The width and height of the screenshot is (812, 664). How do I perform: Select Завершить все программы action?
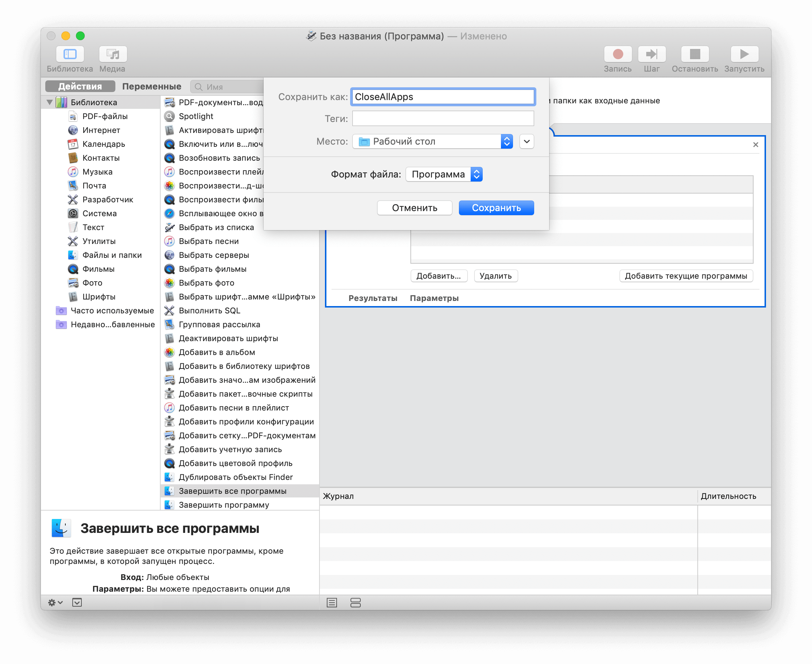pyautogui.click(x=240, y=491)
